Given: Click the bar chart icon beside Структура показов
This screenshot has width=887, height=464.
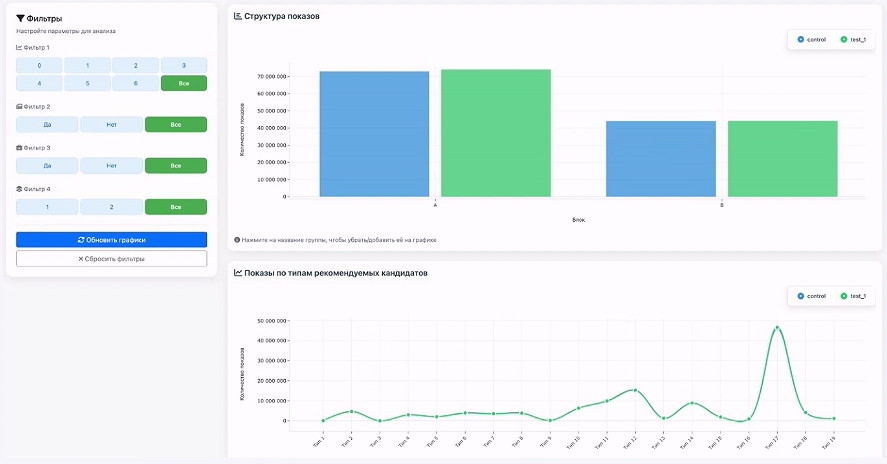Looking at the screenshot, I should (238, 16).
